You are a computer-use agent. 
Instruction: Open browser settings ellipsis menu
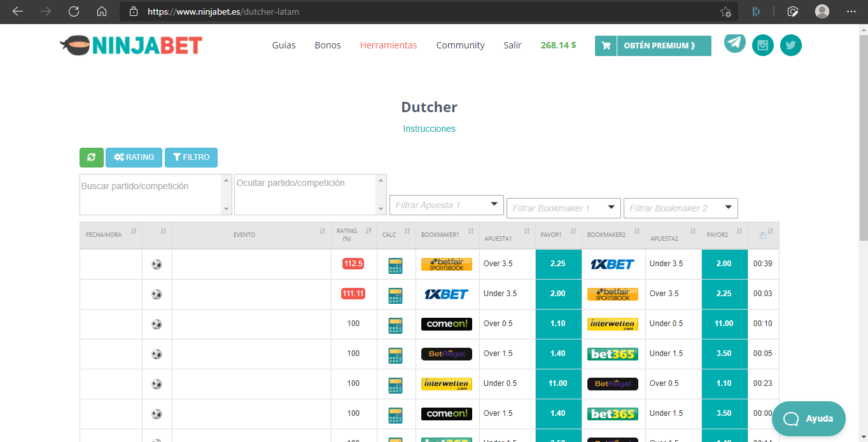(x=851, y=11)
